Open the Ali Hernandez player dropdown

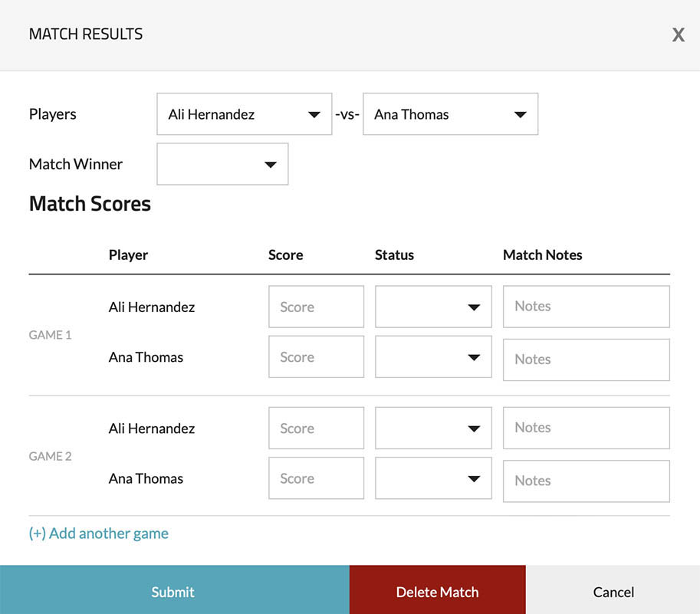pos(244,114)
